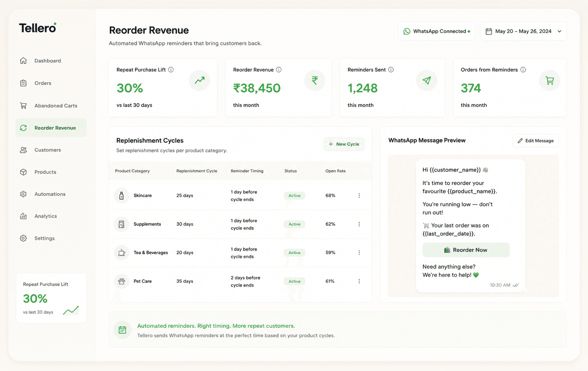Click Active status badge for Pet Care
The height and width of the screenshot is (371, 588).
pyautogui.click(x=294, y=281)
